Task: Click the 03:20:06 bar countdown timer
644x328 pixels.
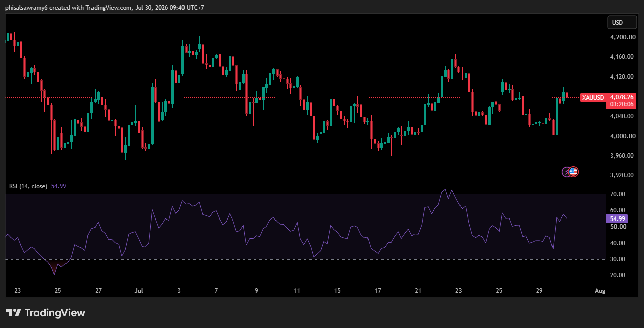Action: pos(622,104)
